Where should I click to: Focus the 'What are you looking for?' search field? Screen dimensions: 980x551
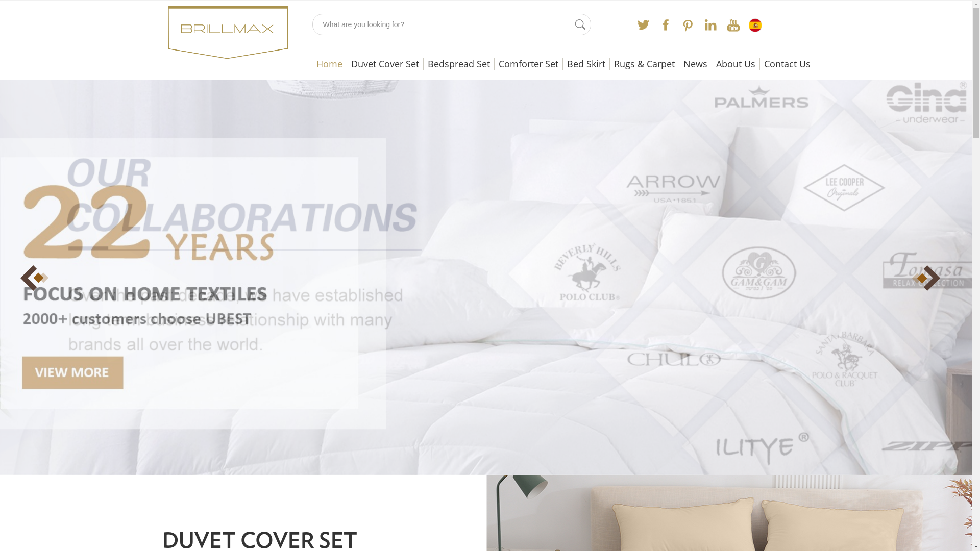click(444, 24)
